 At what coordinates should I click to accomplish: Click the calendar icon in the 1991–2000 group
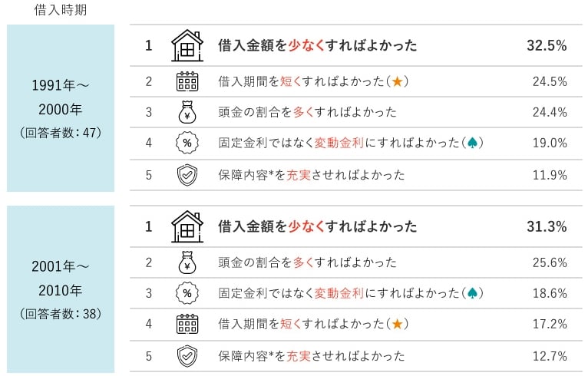tap(187, 81)
